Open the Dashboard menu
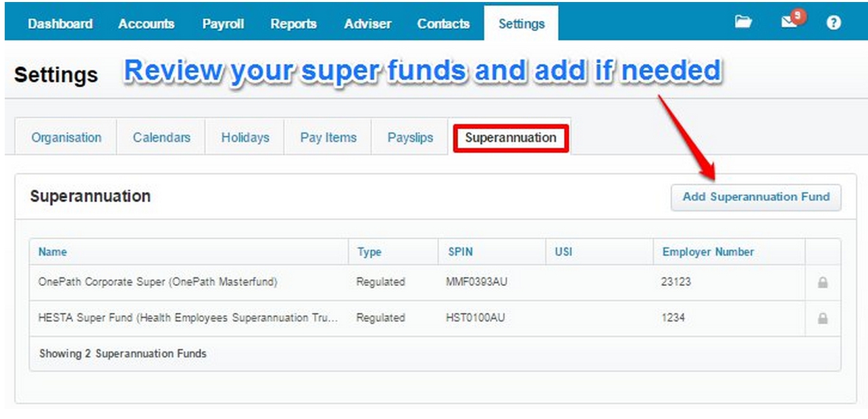This screenshot has height=419, width=868. pos(60,24)
